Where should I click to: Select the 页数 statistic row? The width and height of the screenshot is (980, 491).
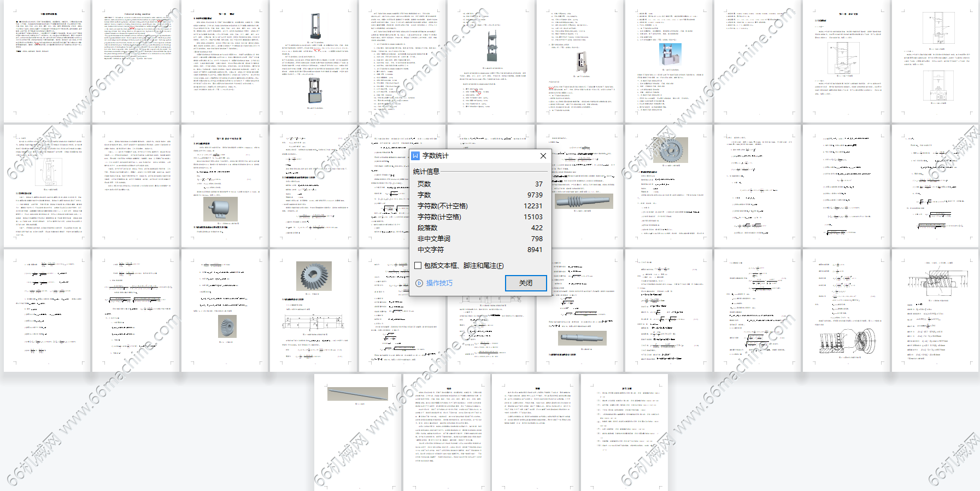[x=479, y=184]
